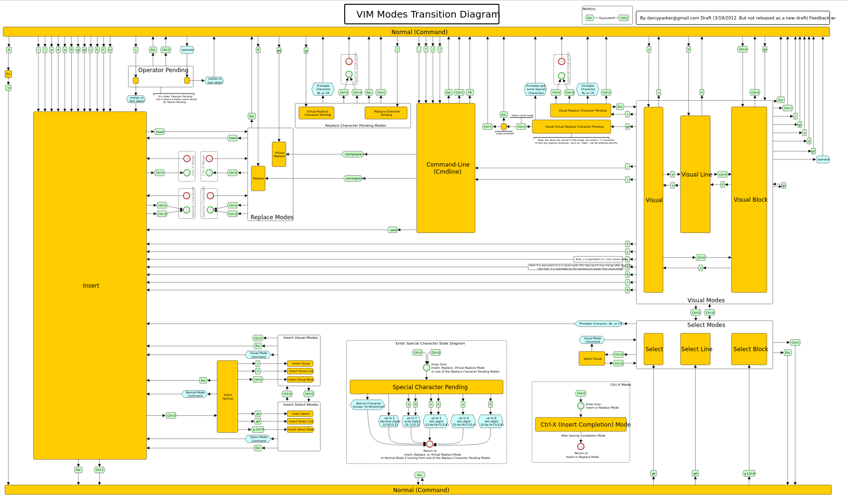
Task: Click the Ctrl-[ key in Notes legend
Action: point(623,18)
